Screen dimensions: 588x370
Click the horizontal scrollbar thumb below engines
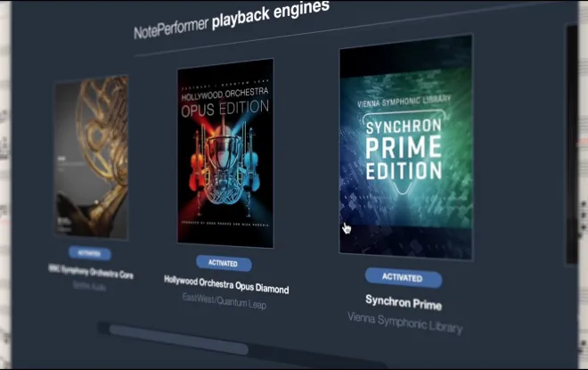[178, 340]
